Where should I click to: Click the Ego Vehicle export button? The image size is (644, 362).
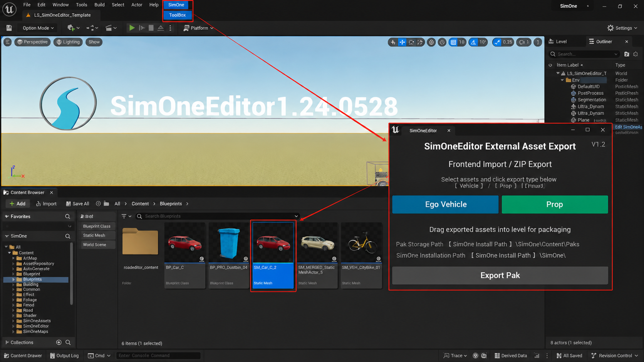[x=445, y=204]
